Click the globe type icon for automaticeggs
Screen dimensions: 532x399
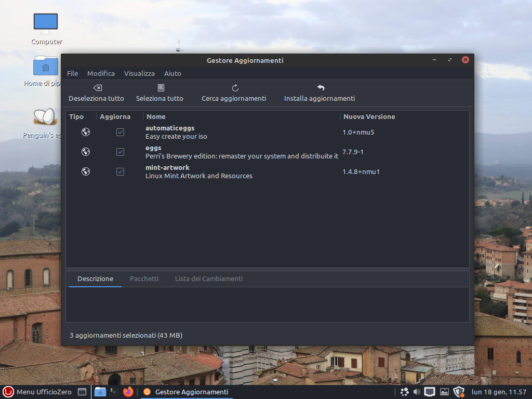click(86, 132)
